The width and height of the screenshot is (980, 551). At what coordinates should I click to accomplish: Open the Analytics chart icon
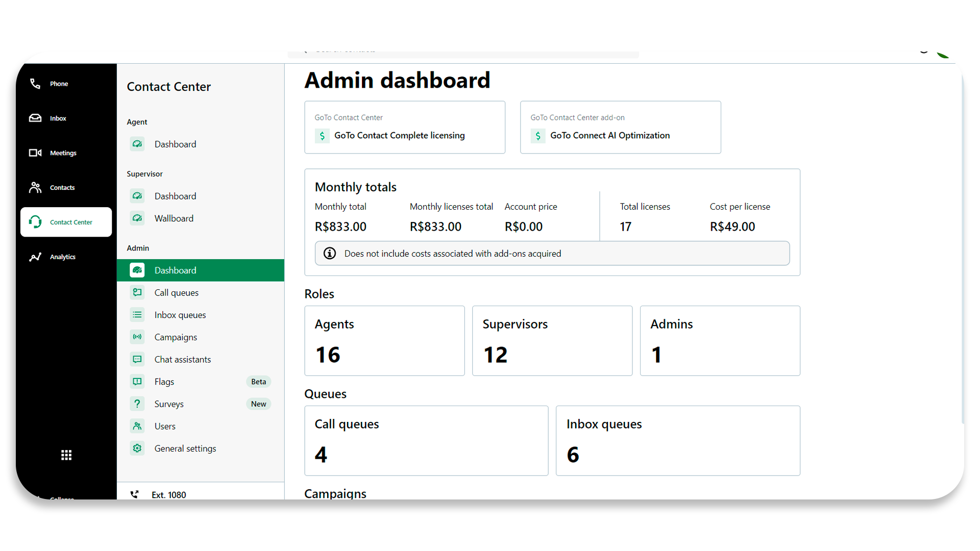[35, 257]
